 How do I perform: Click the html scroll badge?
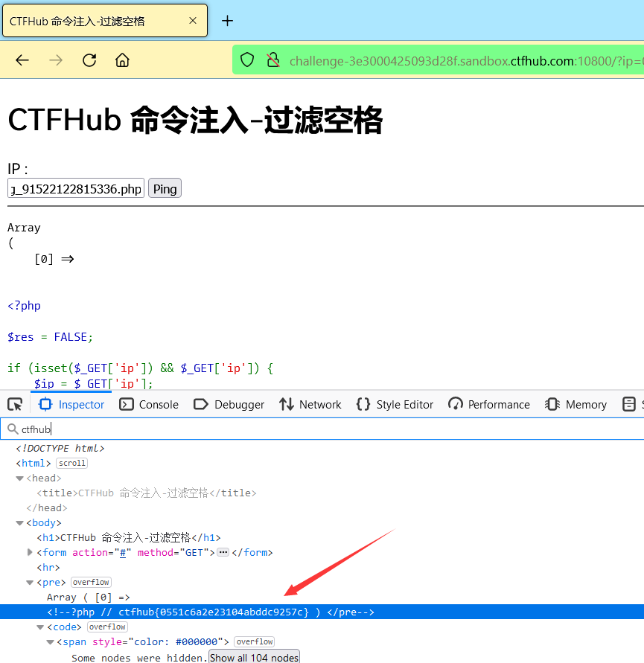pyautogui.click(x=72, y=464)
